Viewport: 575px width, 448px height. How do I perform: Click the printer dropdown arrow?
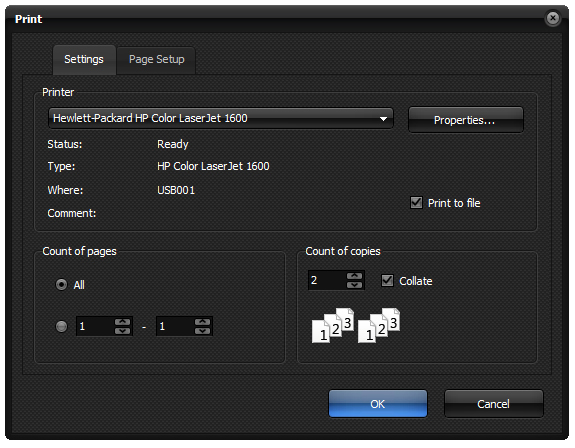[x=383, y=119]
